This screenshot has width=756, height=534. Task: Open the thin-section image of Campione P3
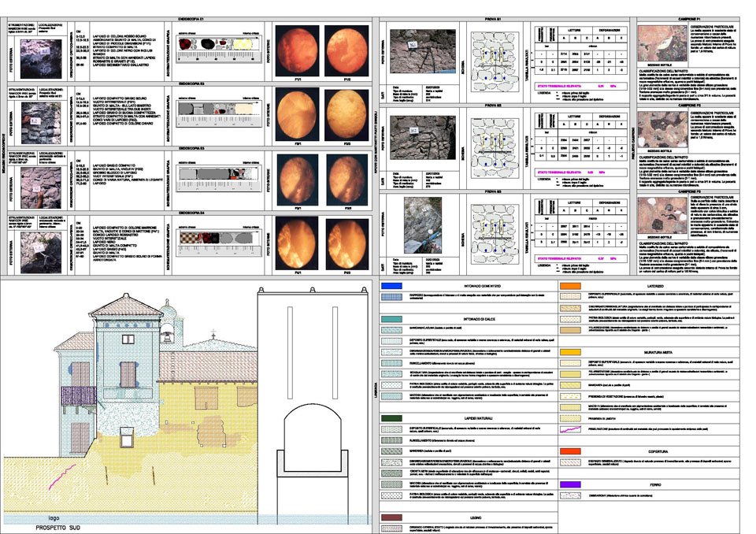point(662,216)
